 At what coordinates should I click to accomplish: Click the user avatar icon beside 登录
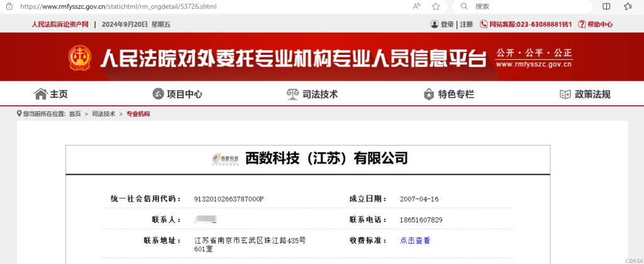pos(435,25)
